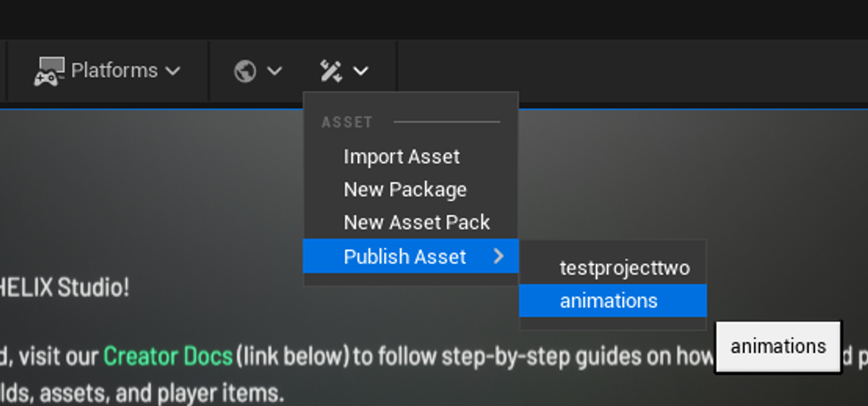Select the New Package menu entry

click(x=405, y=189)
